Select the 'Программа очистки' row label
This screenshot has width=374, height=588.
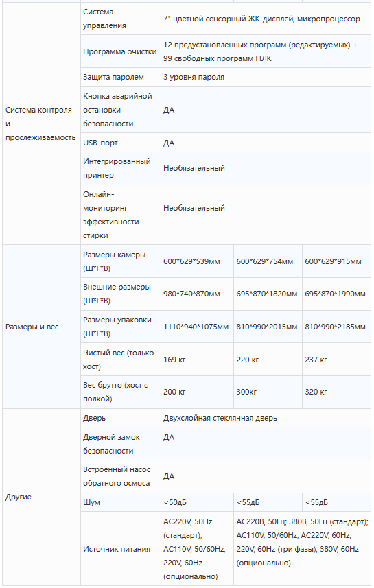(119, 51)
